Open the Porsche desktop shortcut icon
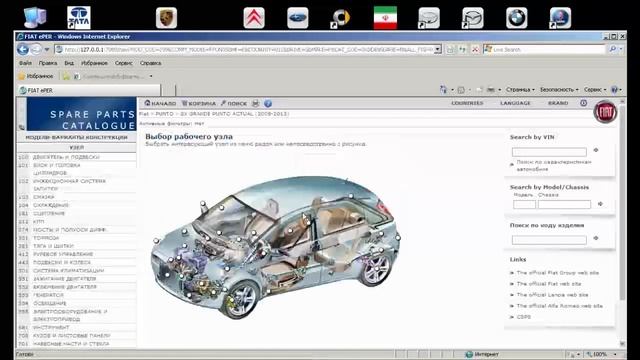Image resolution: width=640 pixels, height=360 pixels. coord(167,18)
